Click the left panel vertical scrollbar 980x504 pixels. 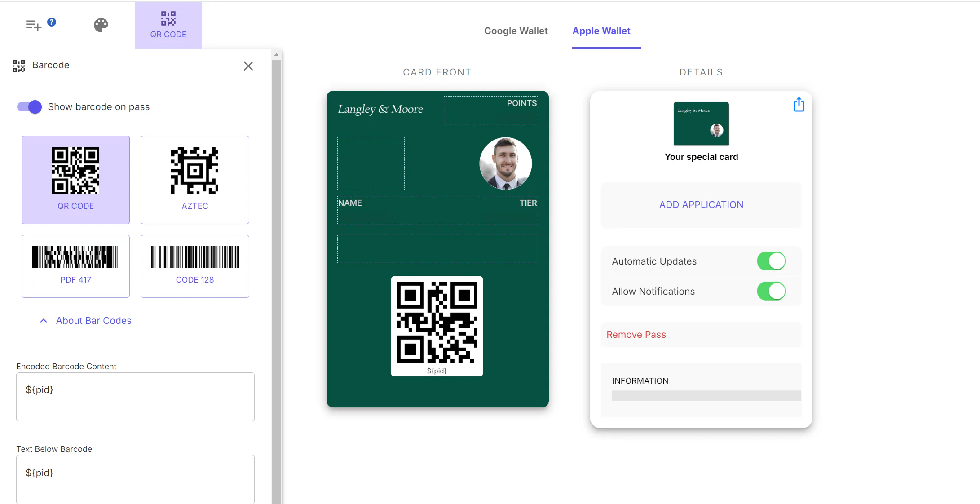click(277, 282)
